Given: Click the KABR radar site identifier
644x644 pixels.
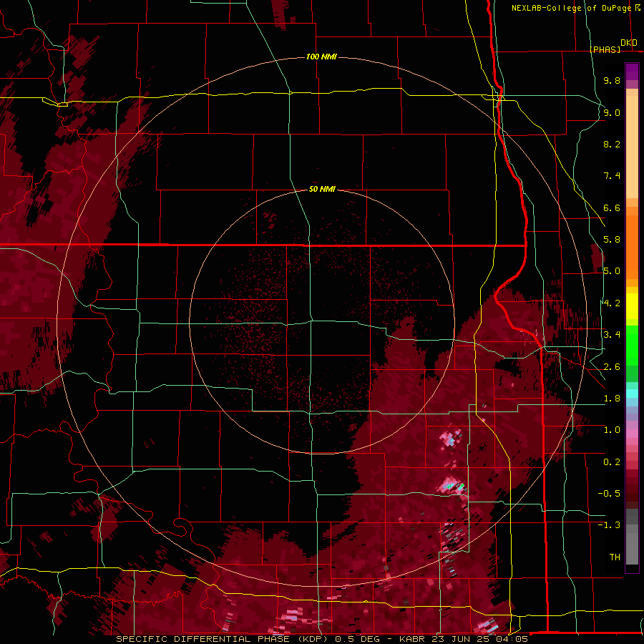Looking at the screenshot, I should tap(413, 639).
